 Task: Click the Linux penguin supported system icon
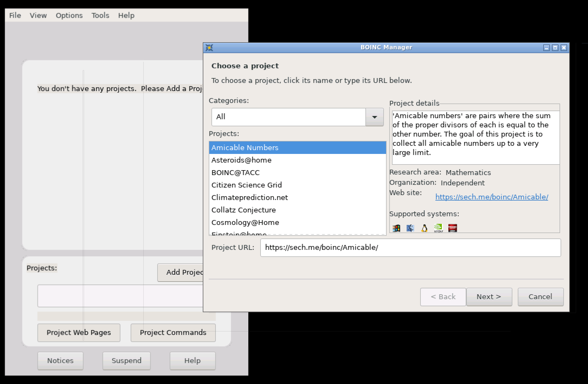[424, 228]
